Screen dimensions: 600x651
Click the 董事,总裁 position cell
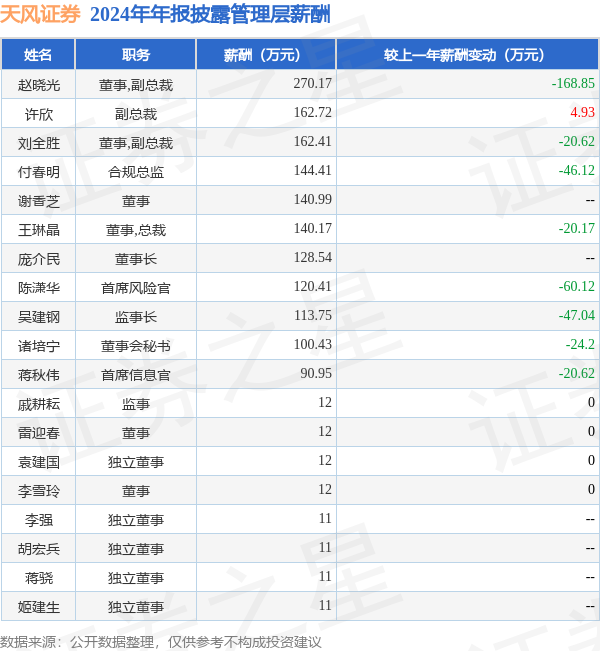(136, 230)
